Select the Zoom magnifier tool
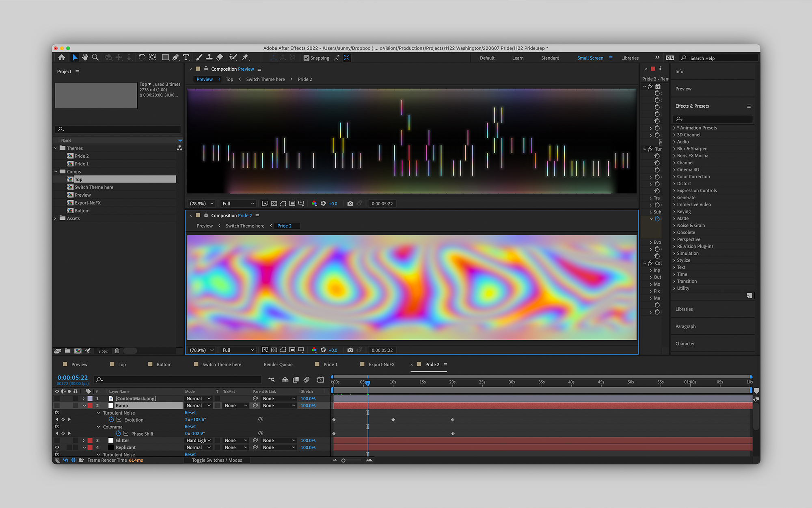Image resolution: width=812 pixels, height=508 pixels. (95, 58)
